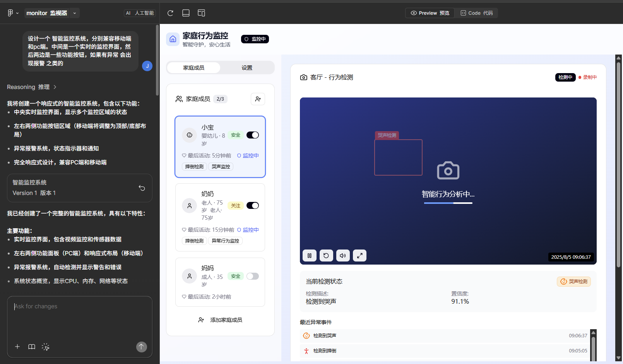Pause the live video feed
Viewport: 623px width, 364px height.
[309, 255]
